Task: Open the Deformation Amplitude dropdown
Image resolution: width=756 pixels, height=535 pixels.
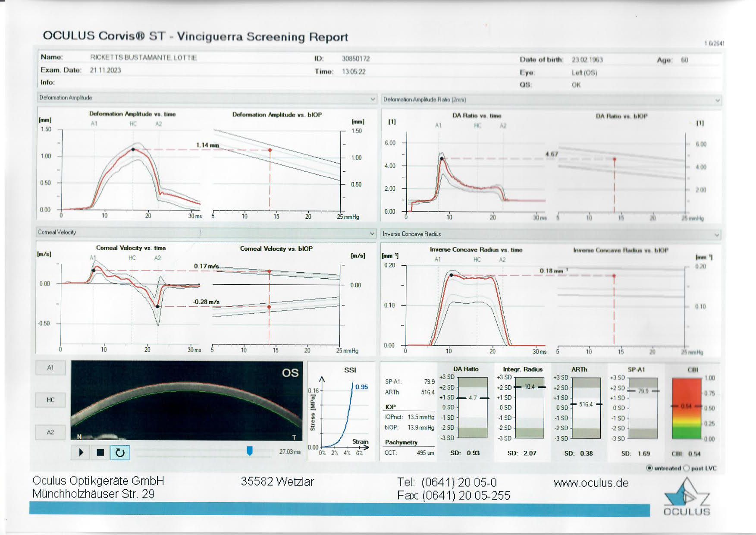Action: click(x=207, y=98)
